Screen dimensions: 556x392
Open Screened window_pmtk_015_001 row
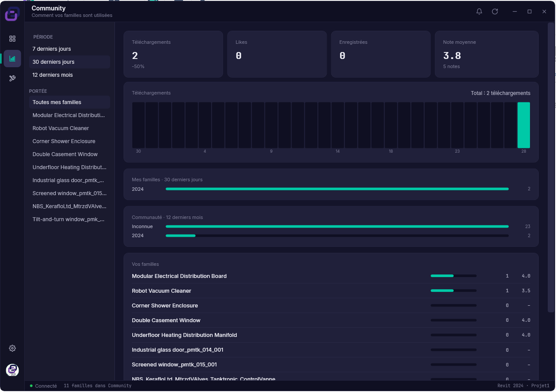click(331, 365)
